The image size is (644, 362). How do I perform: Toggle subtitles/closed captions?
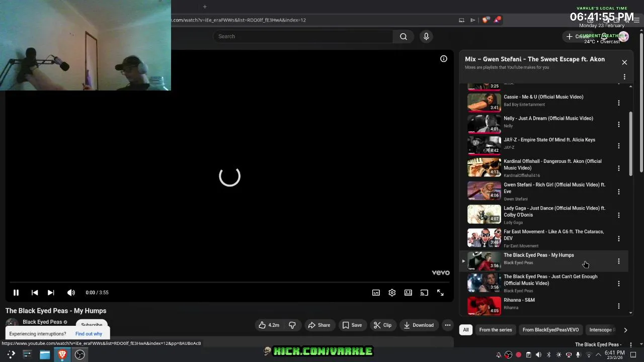(376, 293)
